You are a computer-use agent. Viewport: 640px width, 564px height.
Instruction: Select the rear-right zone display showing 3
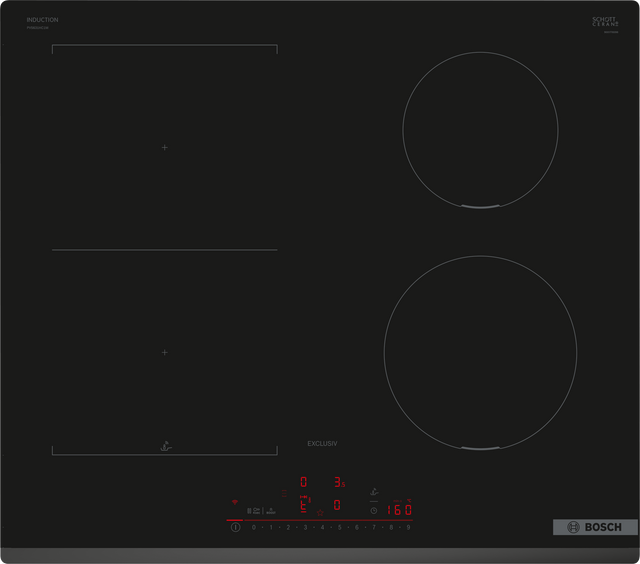click(338, 482)
